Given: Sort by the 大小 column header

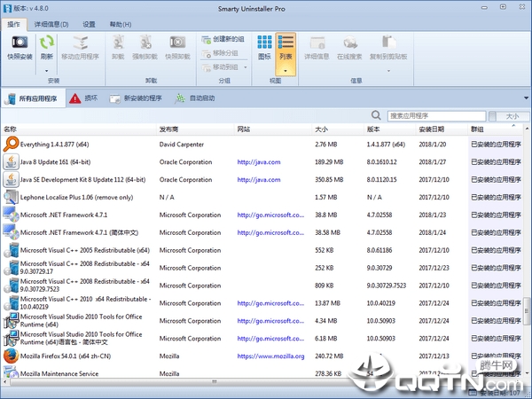Looking at the screenshot, I should (338, 129).
